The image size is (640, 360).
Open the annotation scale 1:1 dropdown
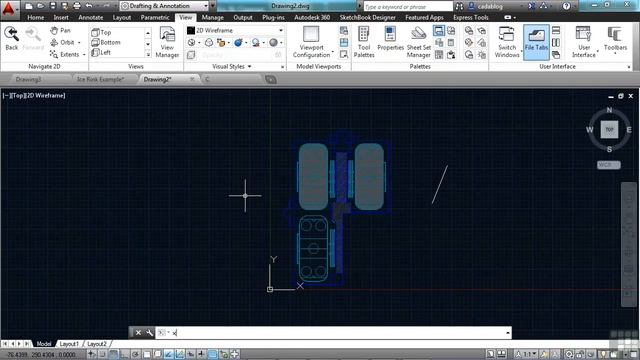coord(527,354)
